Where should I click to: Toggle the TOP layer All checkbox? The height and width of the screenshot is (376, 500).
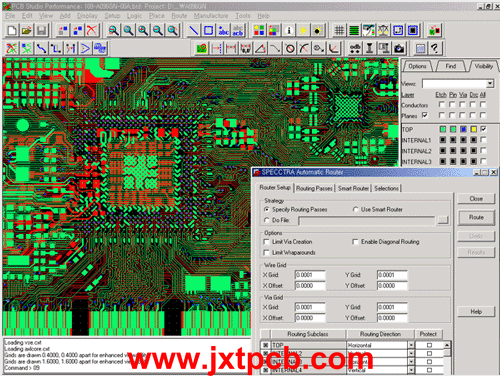pyautogui.click(x=484, y=129)
